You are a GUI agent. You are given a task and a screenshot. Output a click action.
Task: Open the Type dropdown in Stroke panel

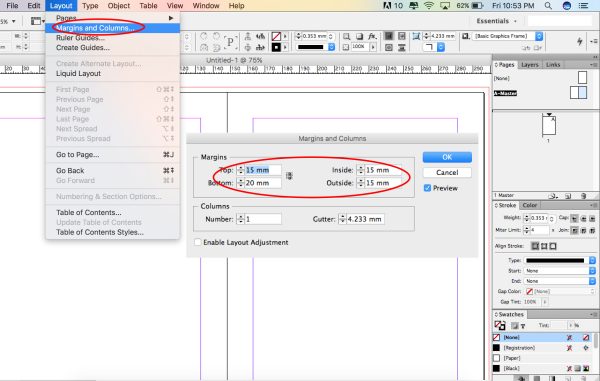(592, 261)
